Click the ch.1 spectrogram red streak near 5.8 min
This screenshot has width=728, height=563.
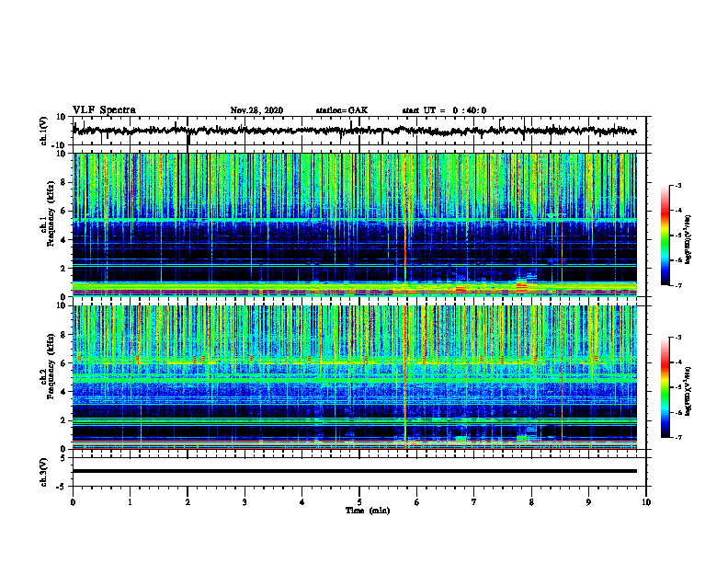point(405,227)
